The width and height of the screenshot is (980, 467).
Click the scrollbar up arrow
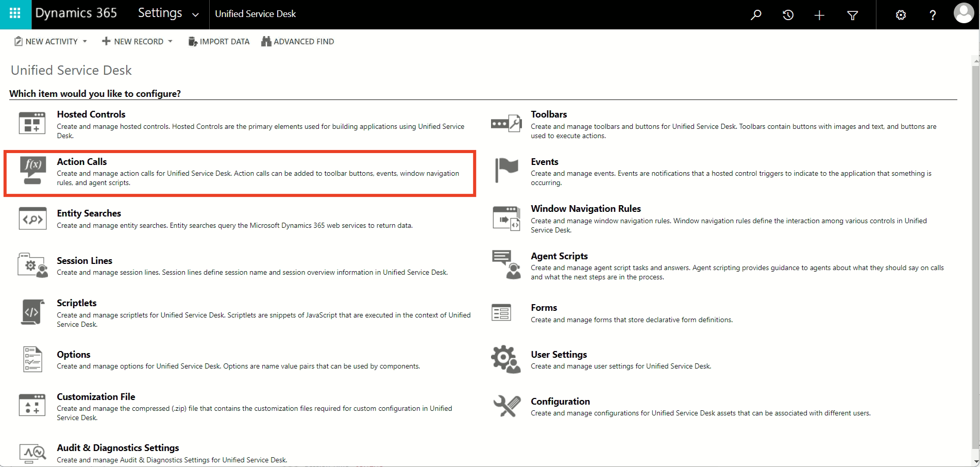975,61
